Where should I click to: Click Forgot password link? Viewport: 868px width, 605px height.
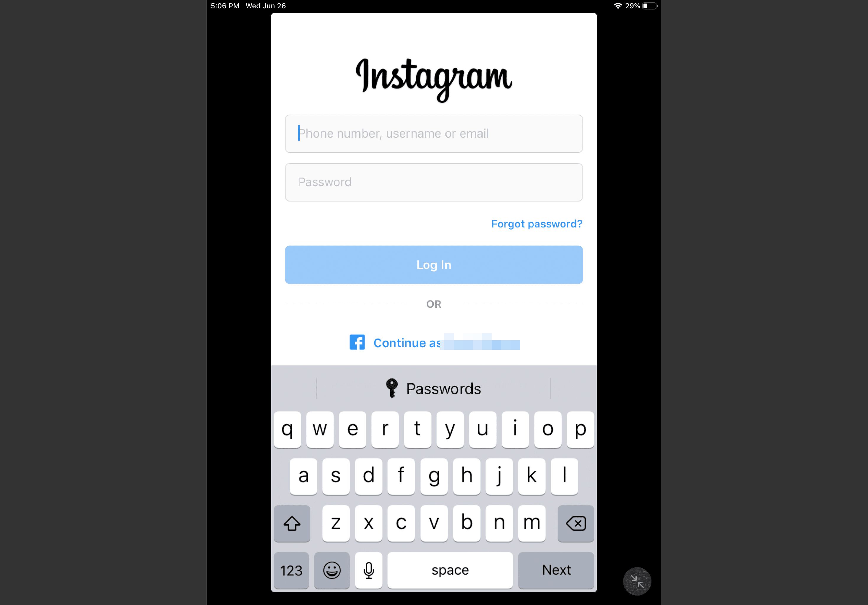click(x=536, y=224)
